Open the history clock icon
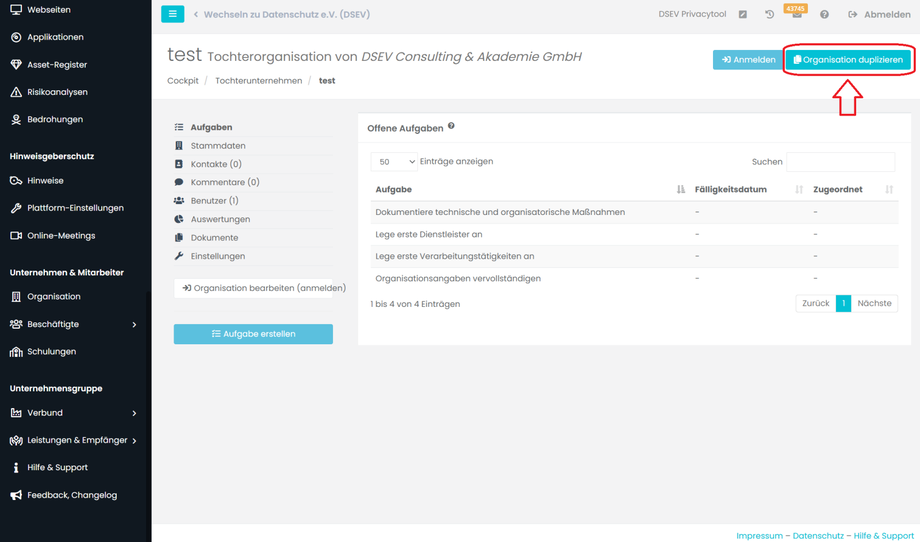The image size is (920, 542). point(769,15)
